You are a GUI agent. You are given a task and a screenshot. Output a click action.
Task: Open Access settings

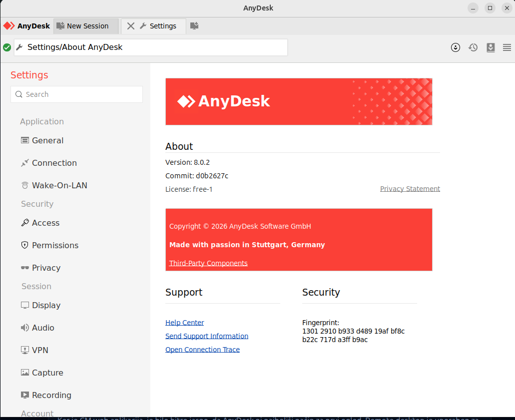(x=45, y=223)
